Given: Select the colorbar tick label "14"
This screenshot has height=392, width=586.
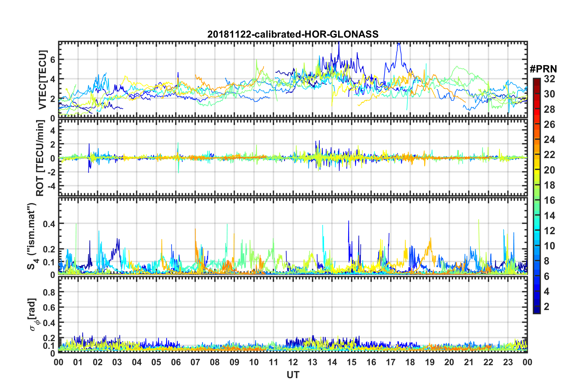Looking at the screenshot, I should (x=550, y=216).
